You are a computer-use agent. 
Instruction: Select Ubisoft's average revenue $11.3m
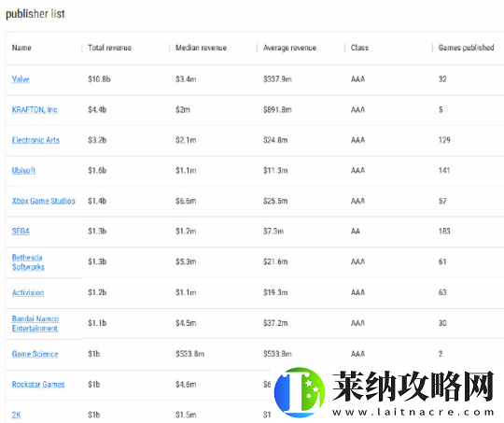275,171
